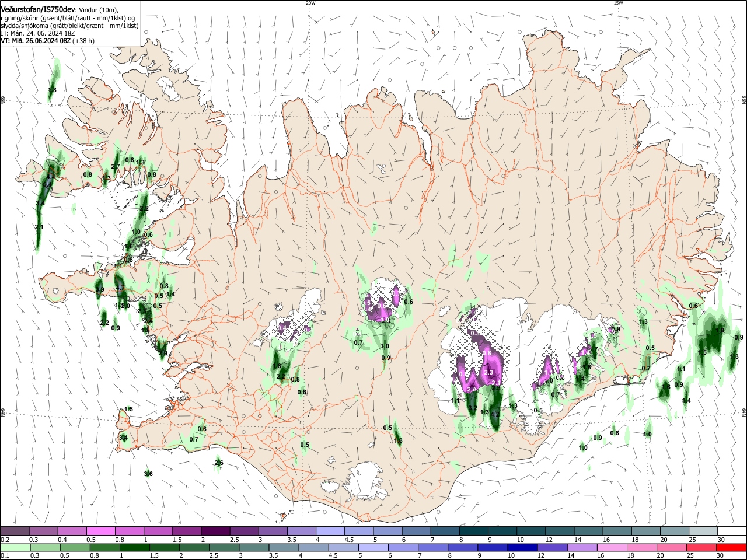Click the 2.6 precipitation value south of Reykjanes
Image resolution: width=747 pixels, height=560 pixels.
219,463
